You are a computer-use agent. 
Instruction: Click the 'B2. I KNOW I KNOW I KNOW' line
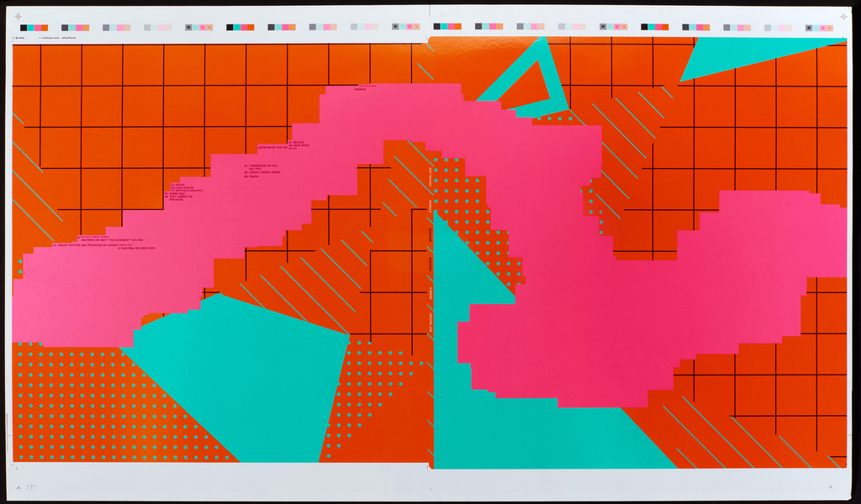262,172
